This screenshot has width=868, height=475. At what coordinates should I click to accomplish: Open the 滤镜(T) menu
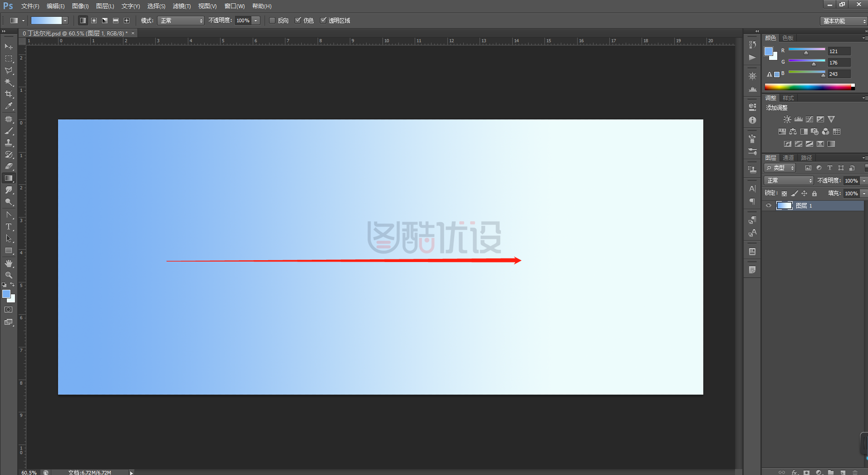(x=181, y=6)
